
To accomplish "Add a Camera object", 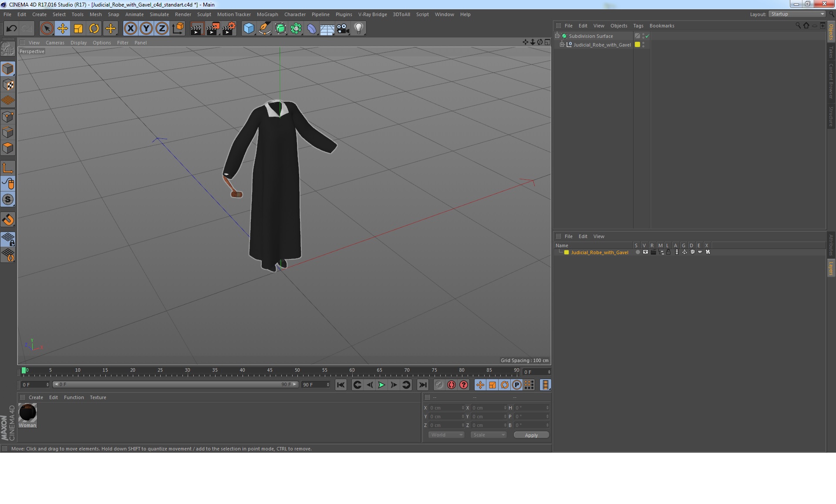I will click(x=343, y=29).
